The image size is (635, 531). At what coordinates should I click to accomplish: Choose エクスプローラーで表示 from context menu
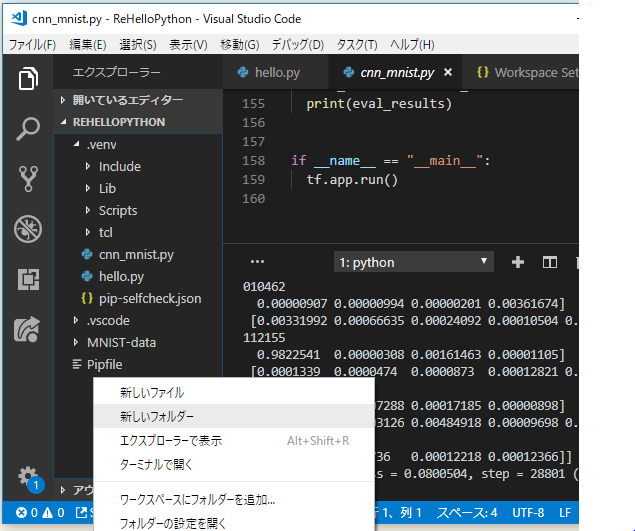click(234, 440)
